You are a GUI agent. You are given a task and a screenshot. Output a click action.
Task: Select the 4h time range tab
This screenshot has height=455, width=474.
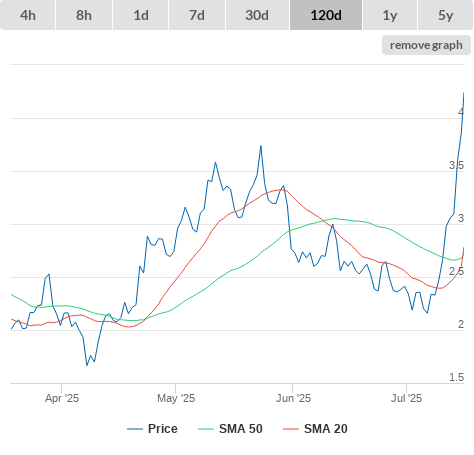28,15
